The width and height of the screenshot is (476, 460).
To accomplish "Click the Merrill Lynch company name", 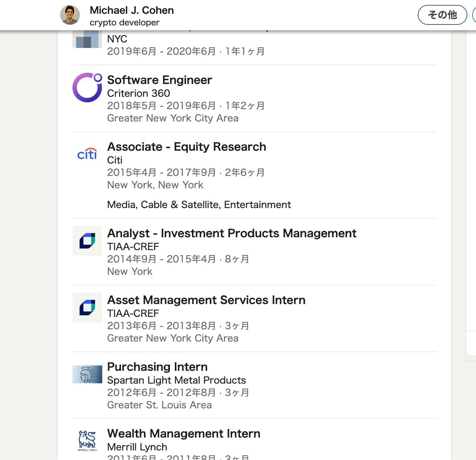I will (137, 447).
